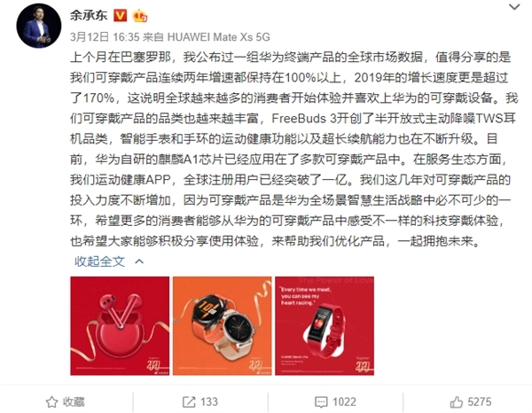
Task: Open the 余承东 username link
Action: pyautogui.click(x=89, y=15)
